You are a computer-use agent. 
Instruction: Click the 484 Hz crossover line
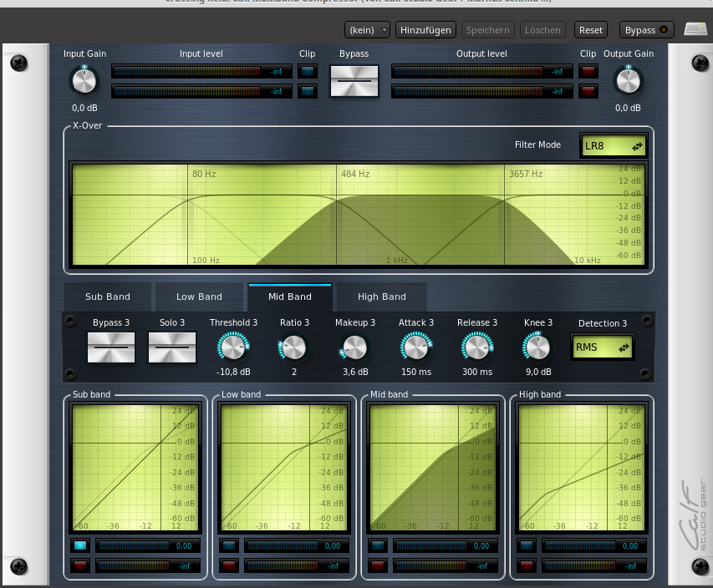pos(337,215)
